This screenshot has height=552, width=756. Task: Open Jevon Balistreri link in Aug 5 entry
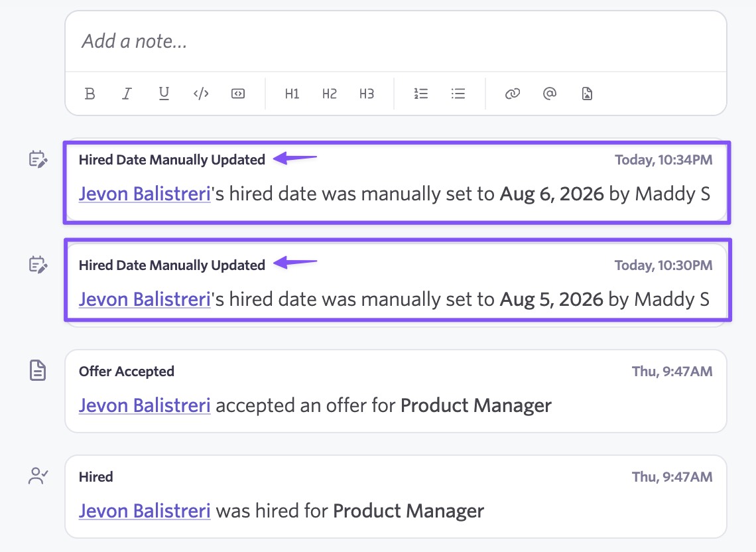coord(145,300)
